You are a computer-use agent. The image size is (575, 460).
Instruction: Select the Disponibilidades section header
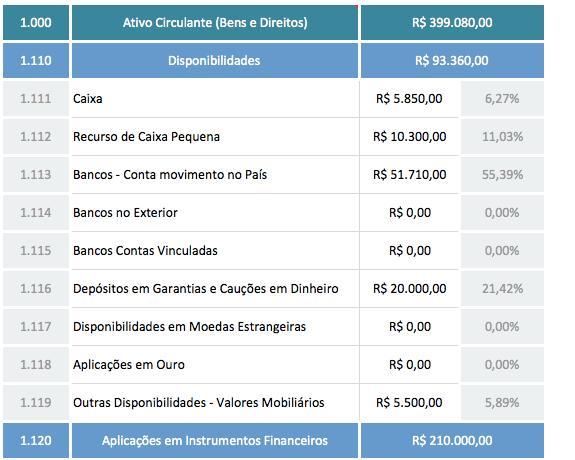(215, 61)
